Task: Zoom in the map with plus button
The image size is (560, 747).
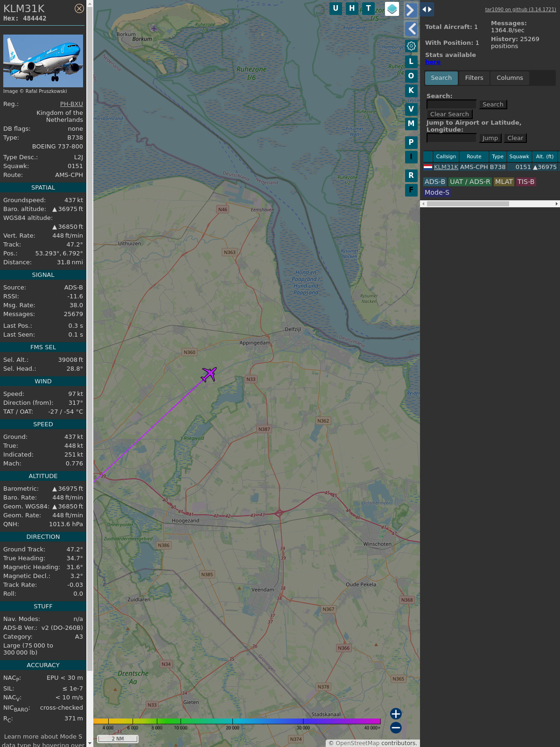Action: (x=396, y=714)
